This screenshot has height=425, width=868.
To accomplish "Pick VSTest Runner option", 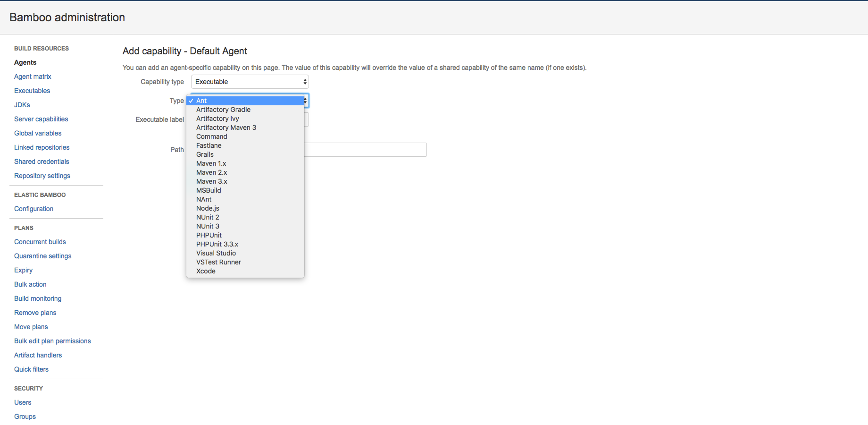I will [x=245, y=262].
